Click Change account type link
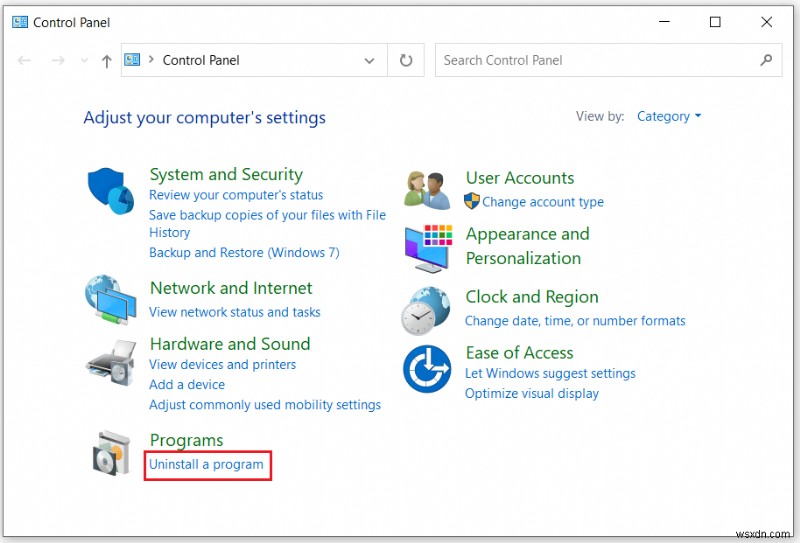This screenshot has height=543, width=800. click(542, 202)
